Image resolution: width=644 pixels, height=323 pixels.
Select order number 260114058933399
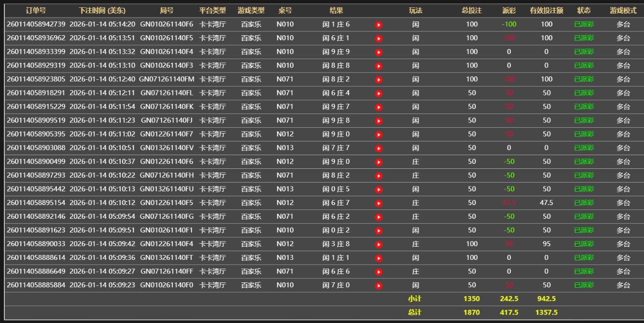pyautogui.click(x=36, y=51)
